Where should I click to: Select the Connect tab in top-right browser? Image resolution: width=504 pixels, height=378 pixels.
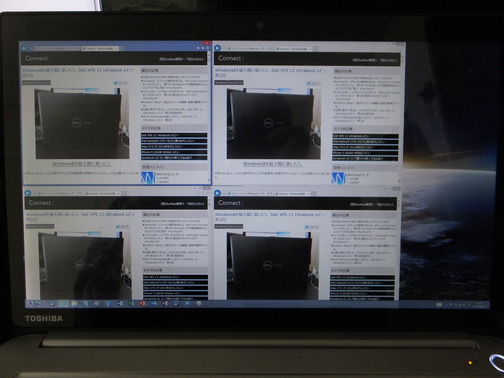pyautogui.click(x=294, y=49)
